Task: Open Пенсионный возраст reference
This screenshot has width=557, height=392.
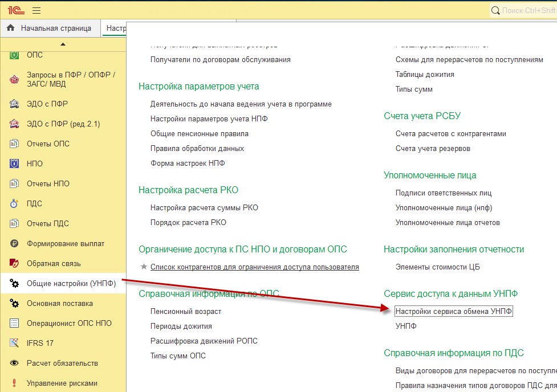Action: click(x=185, y=311)
